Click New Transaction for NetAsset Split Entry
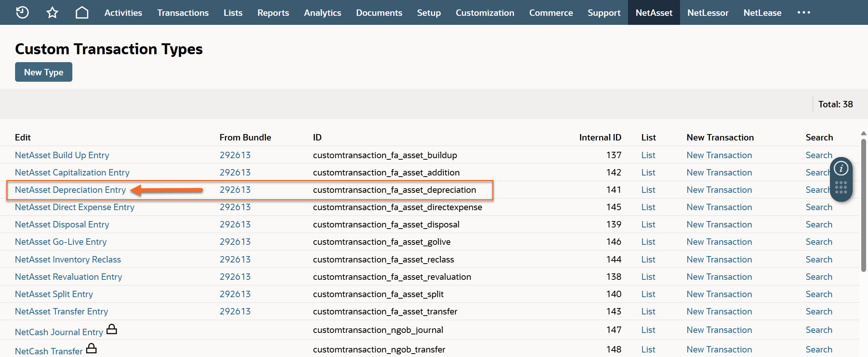This screenshot has height=357, width=868. (x=719, y=294)
